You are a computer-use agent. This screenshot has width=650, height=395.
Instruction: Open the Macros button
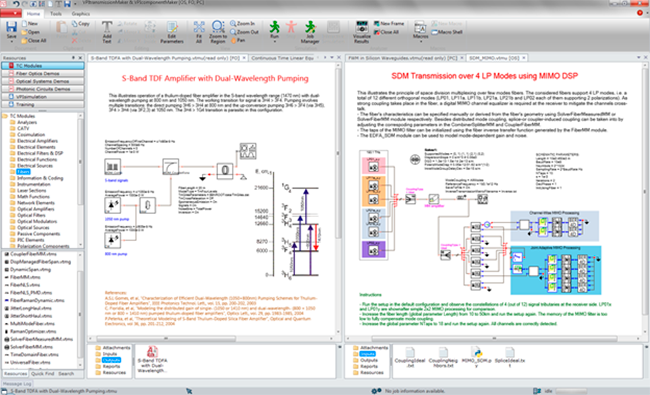(x=420, y=29)
